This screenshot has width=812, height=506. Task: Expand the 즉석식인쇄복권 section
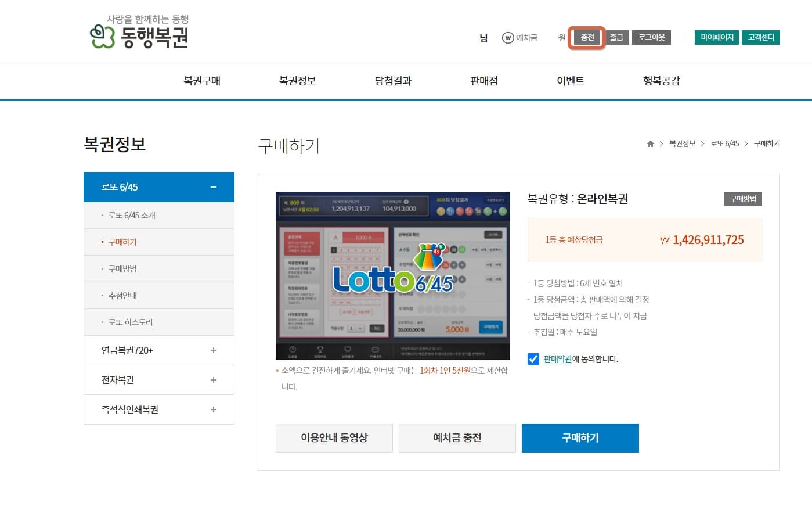[x=213, y=409]
